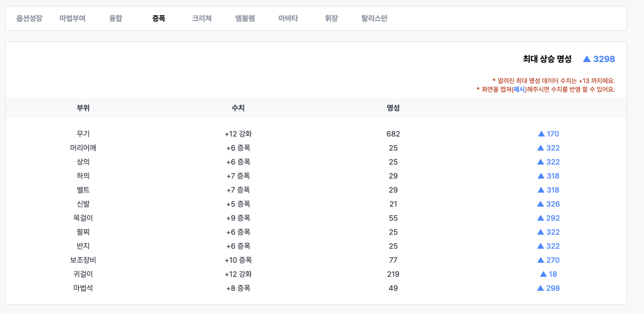Screen dimensions: 644x314
Task: Switch to the 마법부여 tab
Action: (x=72, y=18)
